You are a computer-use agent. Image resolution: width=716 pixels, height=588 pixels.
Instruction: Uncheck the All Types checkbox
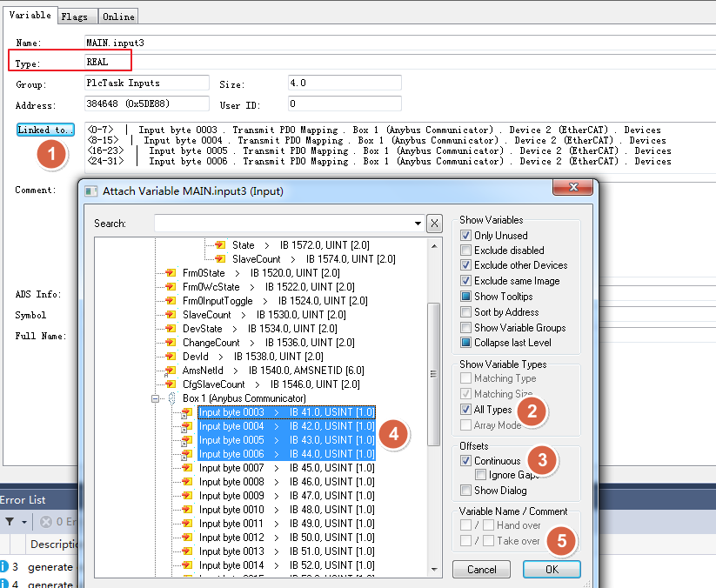click(x=465, y=409)
